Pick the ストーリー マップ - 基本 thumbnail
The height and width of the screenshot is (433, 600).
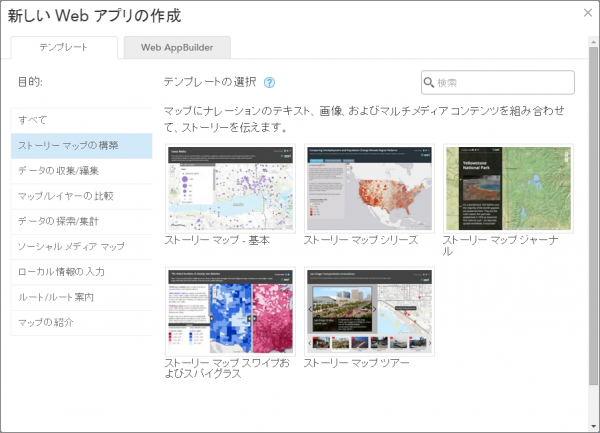(x=229, y=188)
